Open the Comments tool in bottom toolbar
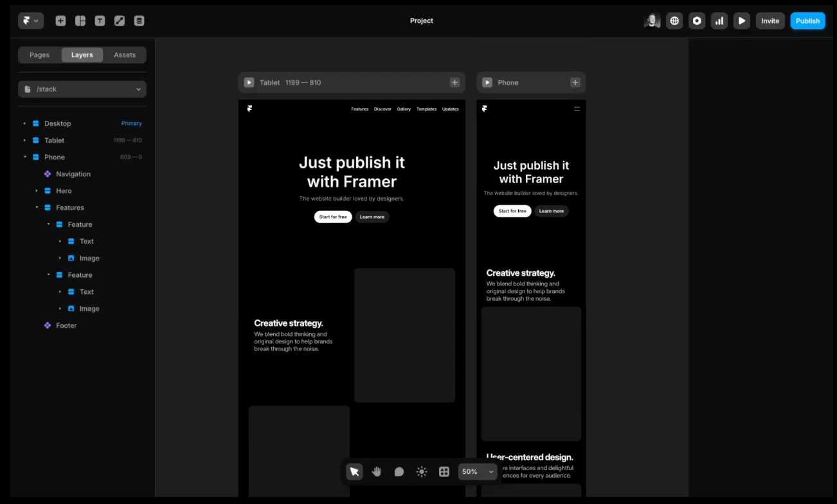This screenshot has width=837, height=504. click(x=399, y=471)
